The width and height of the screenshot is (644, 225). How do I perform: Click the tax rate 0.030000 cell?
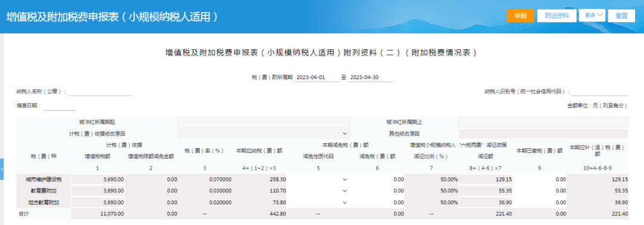tap(205, 191)
